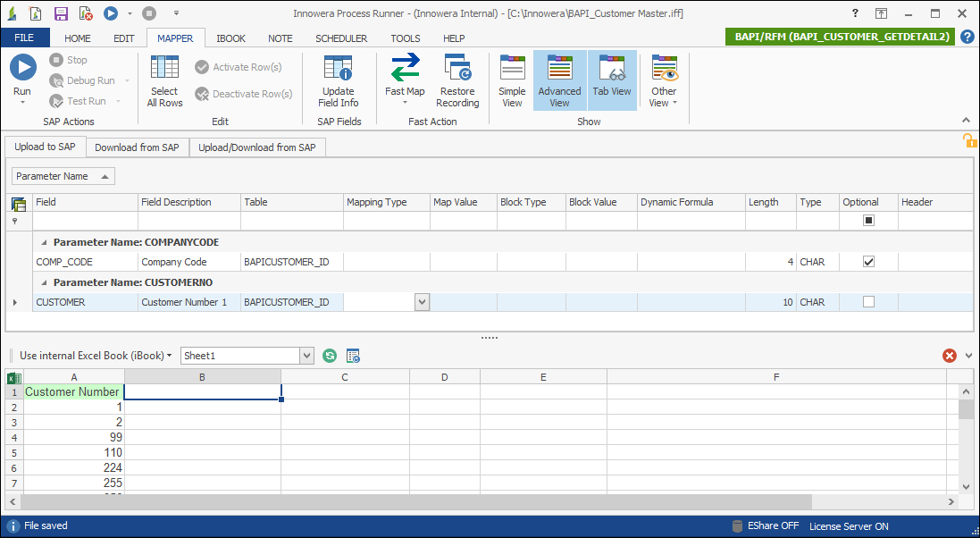Switch to Simple View
This screenshot has width=980, height=538.
[511, 80]
